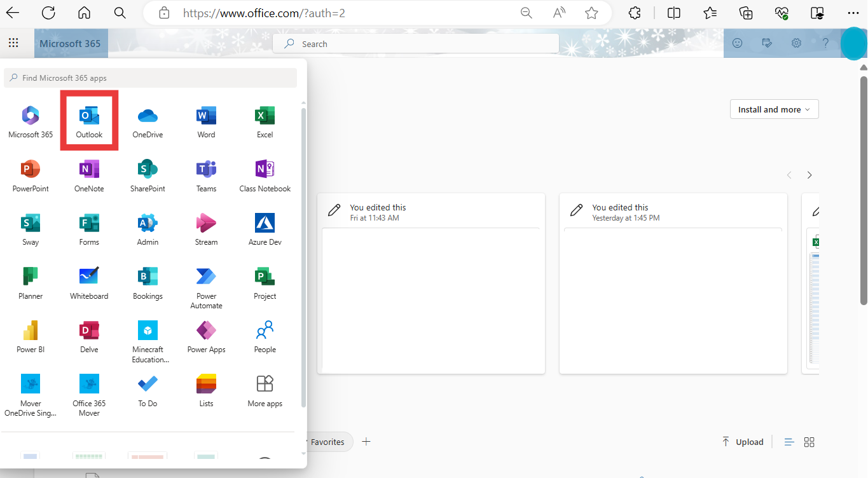Open the Power Automate app
Image resolution: width=868 pixels, height=478 pixels.
[206, 287]
